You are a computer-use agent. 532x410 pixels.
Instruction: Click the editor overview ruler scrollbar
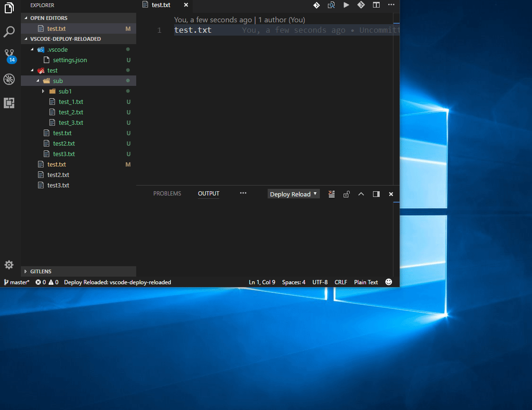396,98
